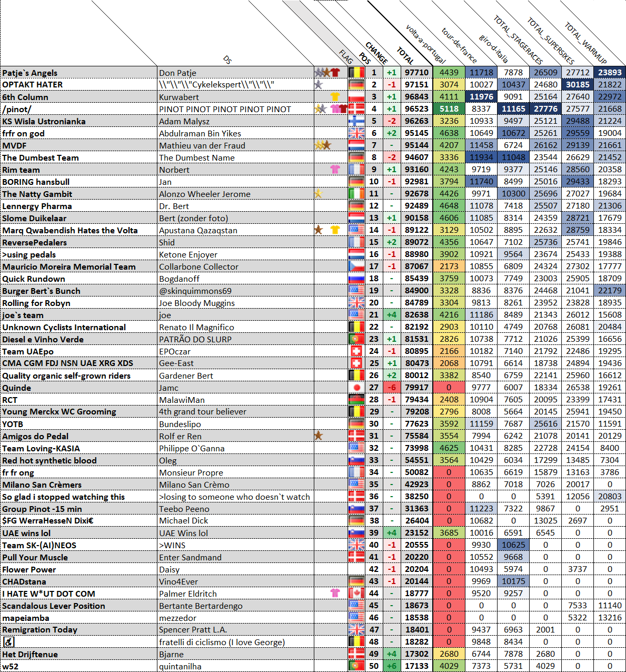
Task: Select the pink jersey icon in Rim team row
Action: (335, 170)
